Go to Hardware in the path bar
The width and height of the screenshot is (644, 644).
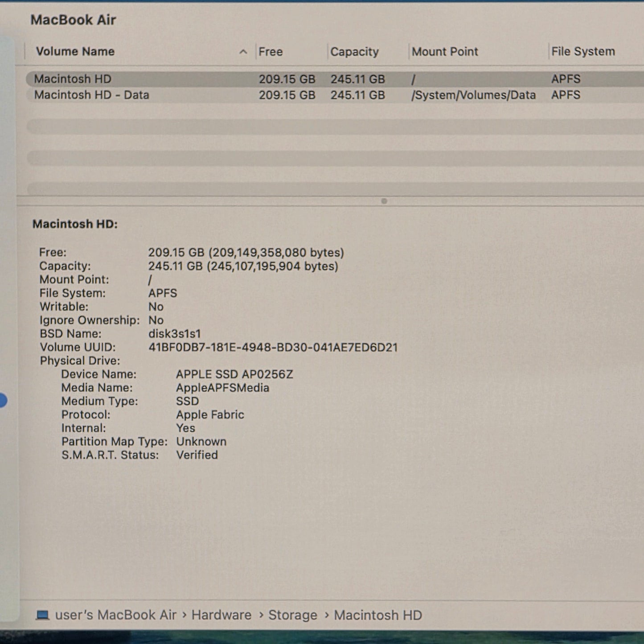tap(222, 615)
